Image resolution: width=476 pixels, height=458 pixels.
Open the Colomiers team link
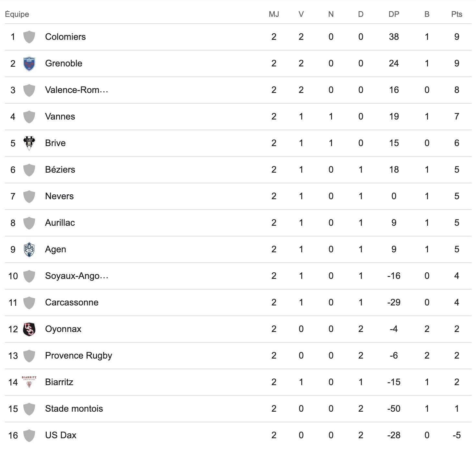click(x=65, y=37)
